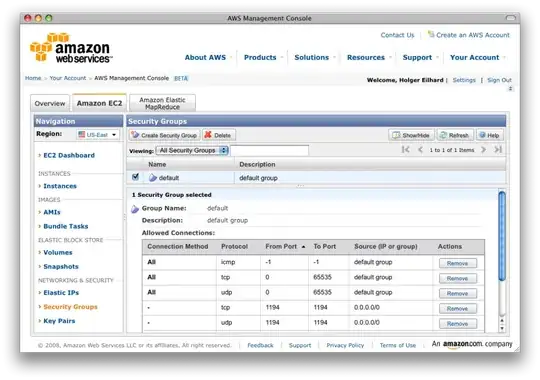Open AMIs in the navigation panel

52,212
